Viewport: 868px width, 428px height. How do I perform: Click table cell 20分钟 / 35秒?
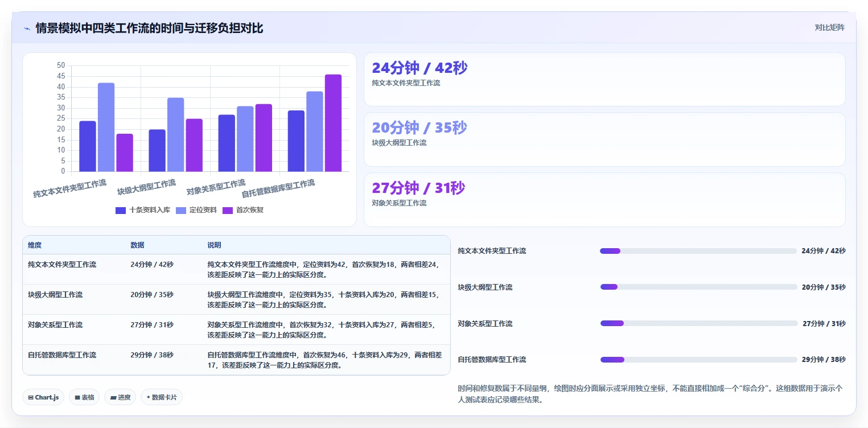pyautogui.click(x=152, y=295)
